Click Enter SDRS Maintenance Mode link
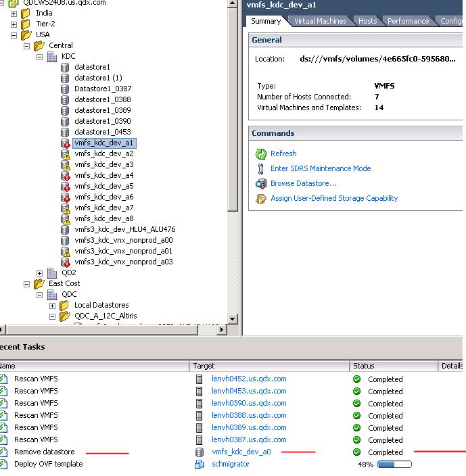Viewport: 466px width, 476px height. (x=321, y=169)
